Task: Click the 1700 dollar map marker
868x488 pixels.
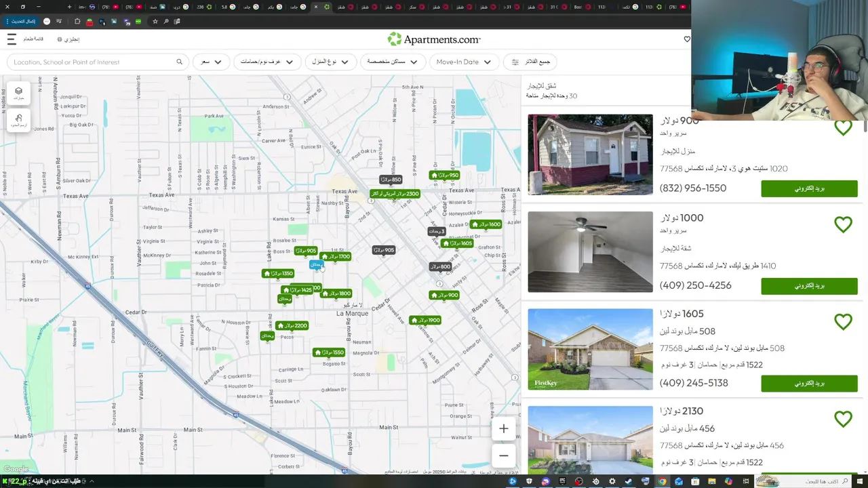Action: [x=336, y=257]
